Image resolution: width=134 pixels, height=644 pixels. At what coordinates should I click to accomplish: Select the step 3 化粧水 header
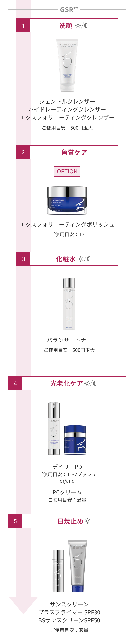tap(67, 259)
